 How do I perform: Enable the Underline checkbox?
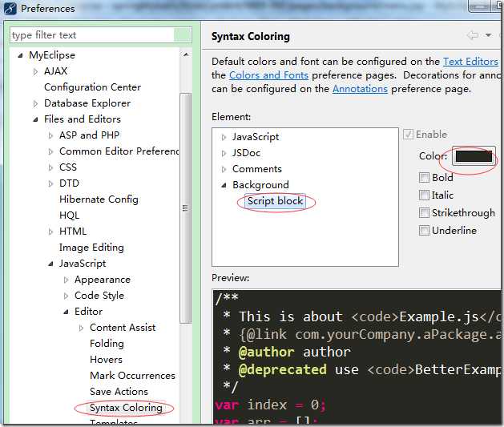[424, 231]
